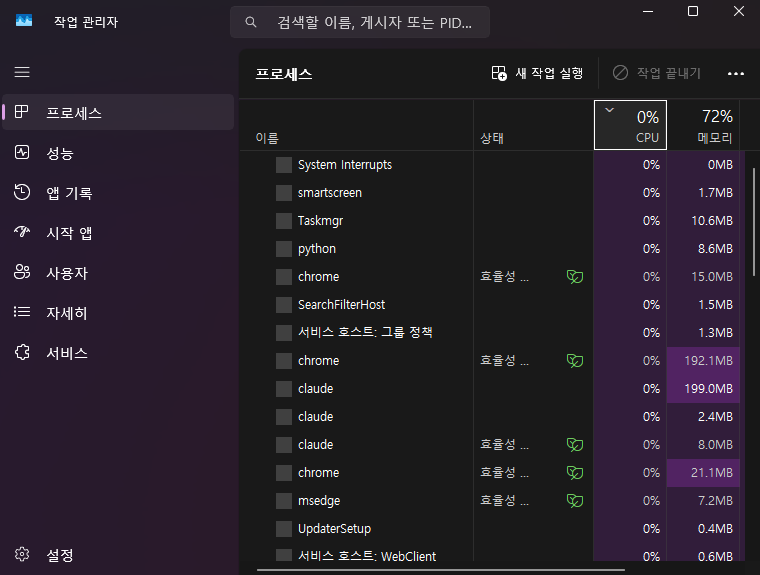Switch to the 서비스 tab
Image resolution: width=760 pixels, height=575 pixels.
pyautogui.click(x=118, y=353)
